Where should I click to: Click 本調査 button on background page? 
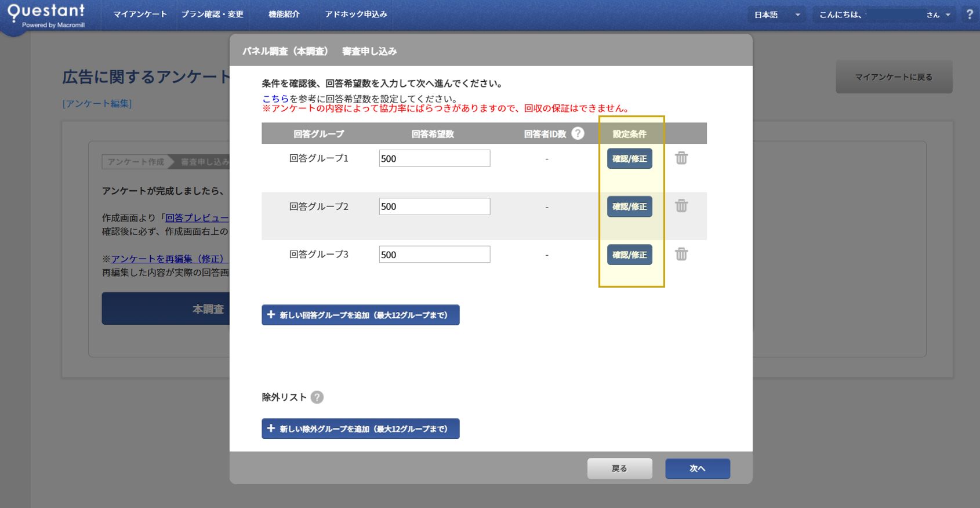[166, 309]
